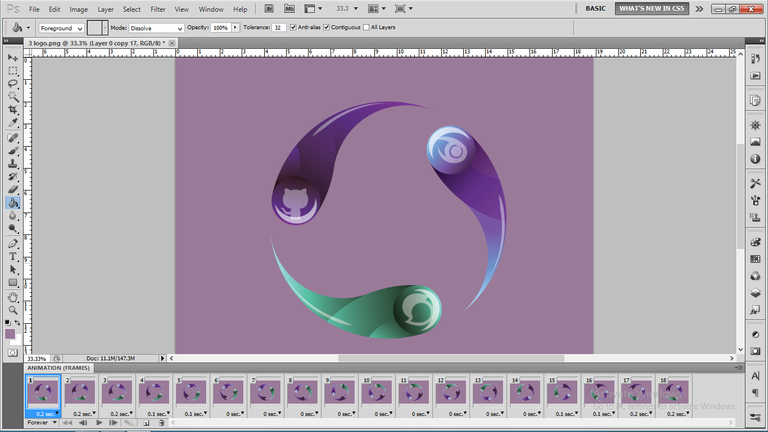The width and height of the screenshot is (768, 432).
Task: Open the Image menu
Action: tap(78, 9)
